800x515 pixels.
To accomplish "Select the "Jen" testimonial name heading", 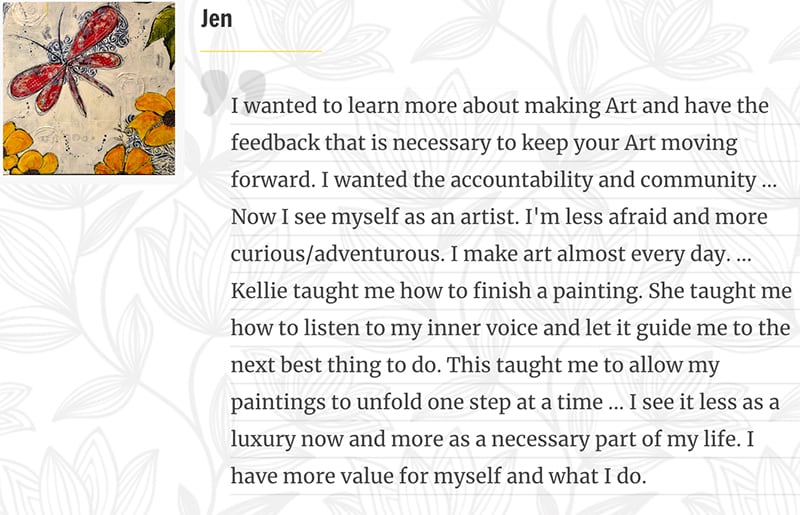I will tap(216, 18).
